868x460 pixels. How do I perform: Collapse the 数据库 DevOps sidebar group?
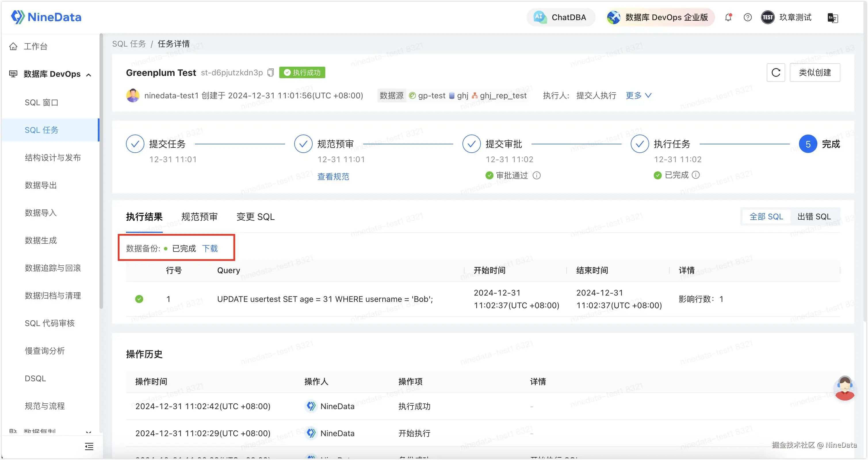point(89,74)
